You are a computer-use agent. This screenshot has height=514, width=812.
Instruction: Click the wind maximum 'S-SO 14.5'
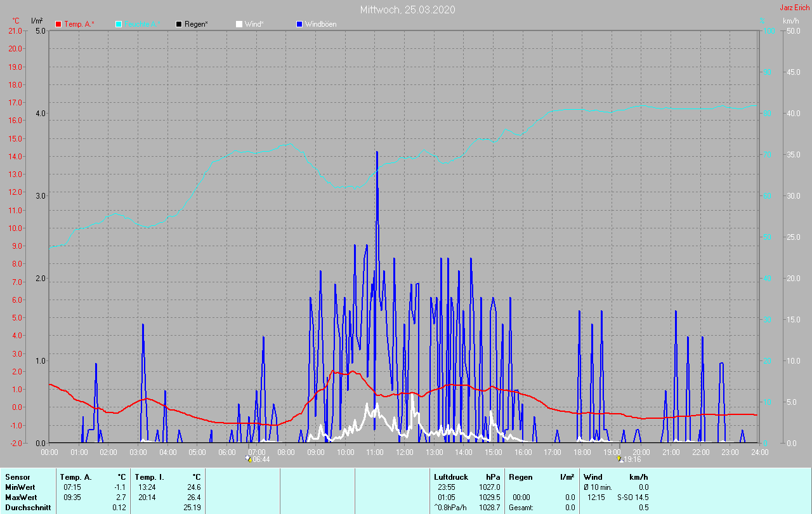pyautogui.click(x=632, y=498)
